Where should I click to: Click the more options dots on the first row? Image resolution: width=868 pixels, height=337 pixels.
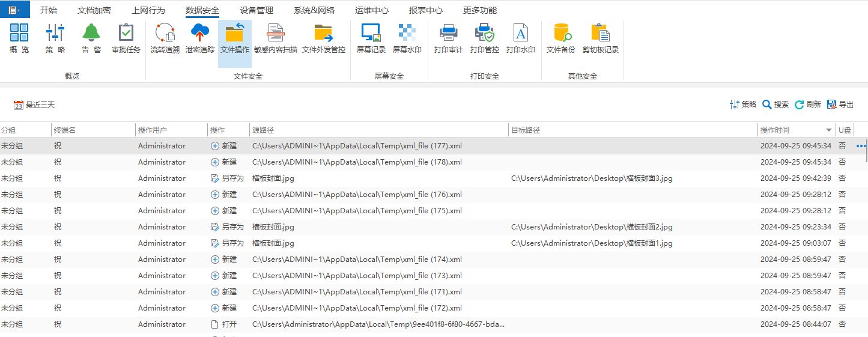(861, 146)
